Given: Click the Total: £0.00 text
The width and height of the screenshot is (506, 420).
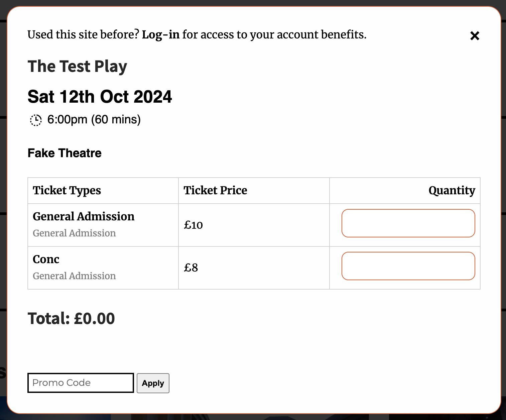Looking at the screenshot, I should coord(71,318).
